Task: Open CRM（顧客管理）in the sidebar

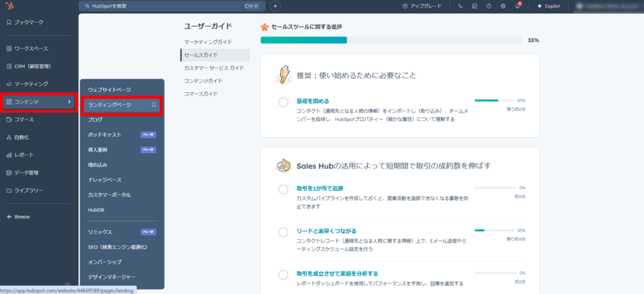Action: click(29, 66)
